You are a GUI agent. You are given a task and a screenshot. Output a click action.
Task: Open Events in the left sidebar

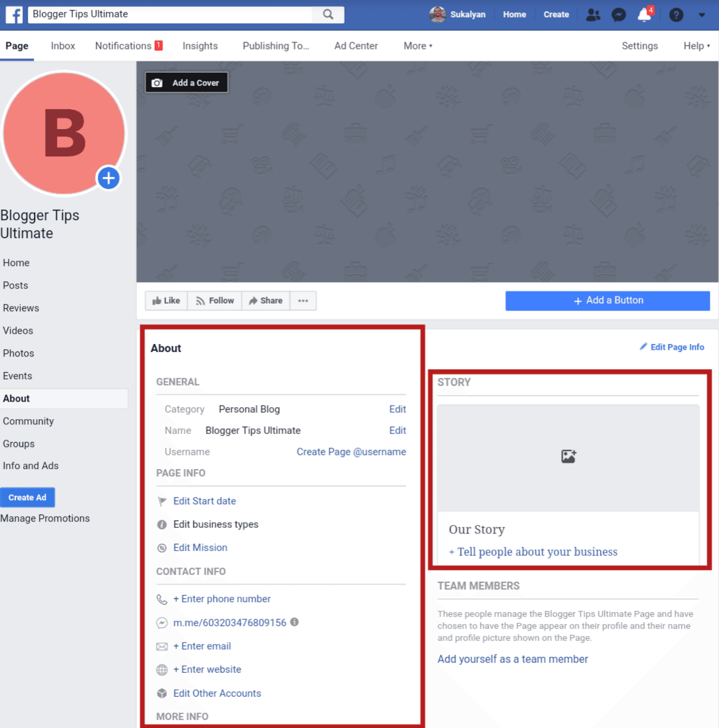click(18, 376)
